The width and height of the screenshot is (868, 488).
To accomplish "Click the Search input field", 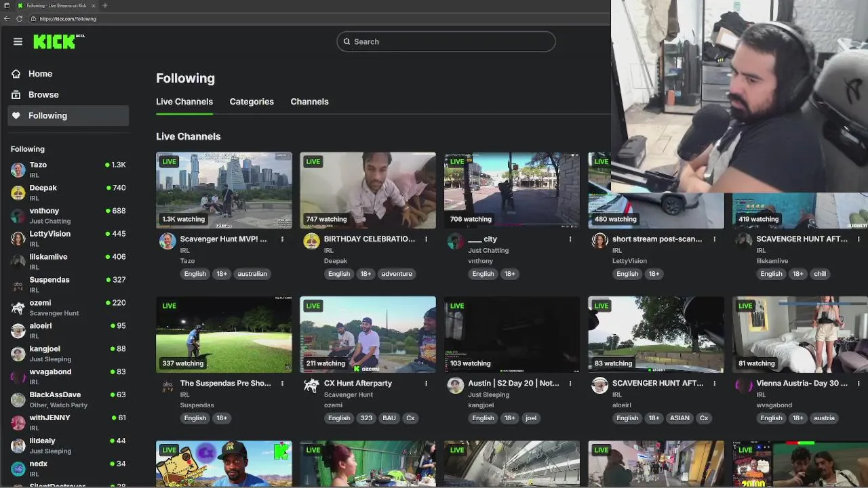I will [x=446, y=41].
